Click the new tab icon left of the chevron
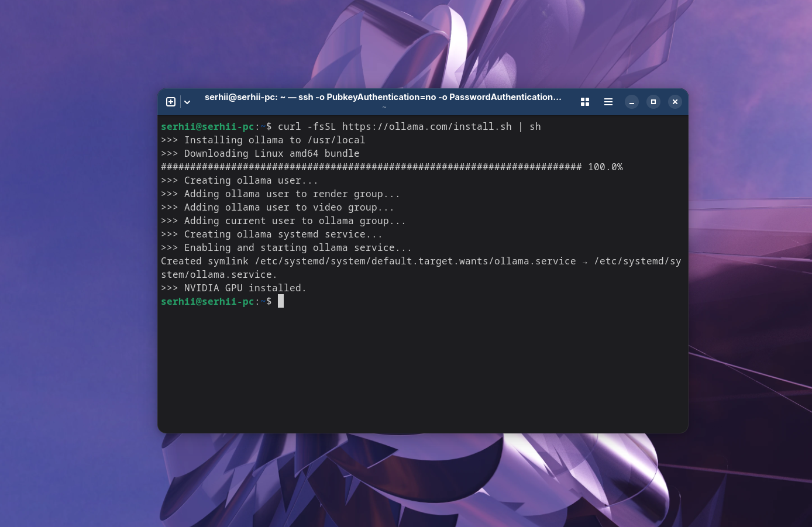812x527 pixels. tap(171, 102)
